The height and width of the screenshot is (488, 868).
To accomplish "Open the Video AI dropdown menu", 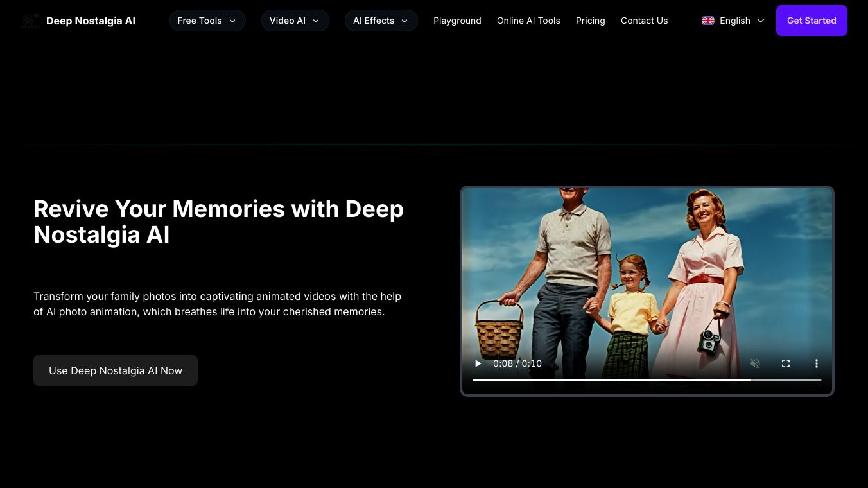I will pos(295,21).
